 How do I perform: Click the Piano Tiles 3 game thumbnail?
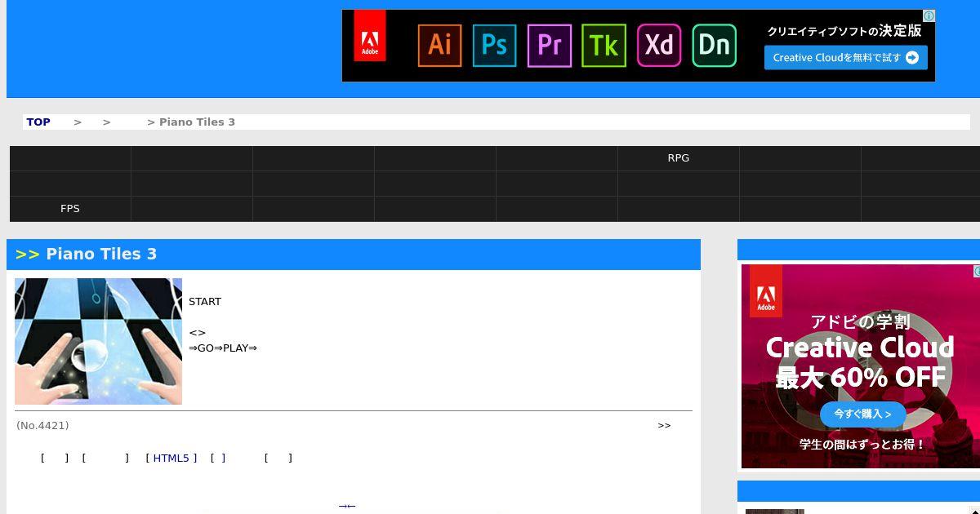click(98, 341)
